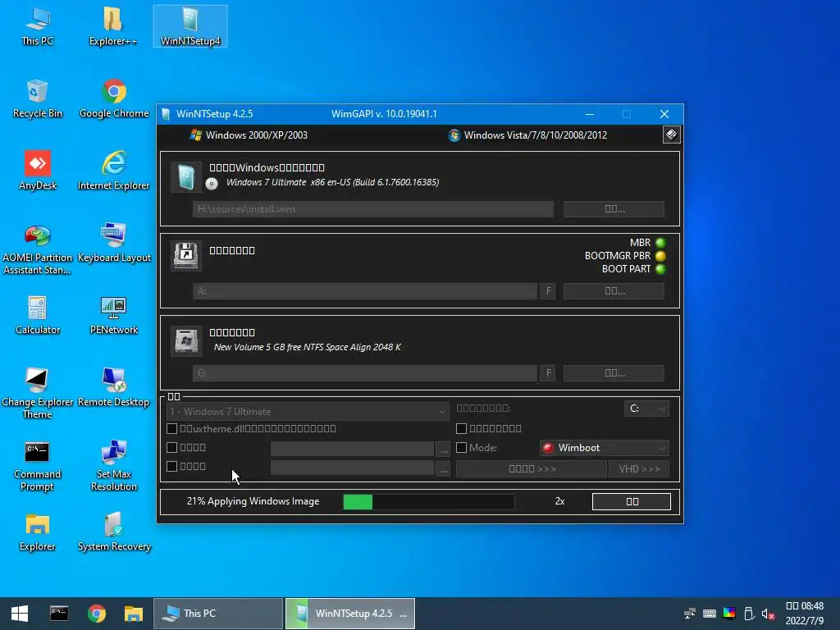
Task: Launch Calculator from desktop
Action: coord(38,316)
